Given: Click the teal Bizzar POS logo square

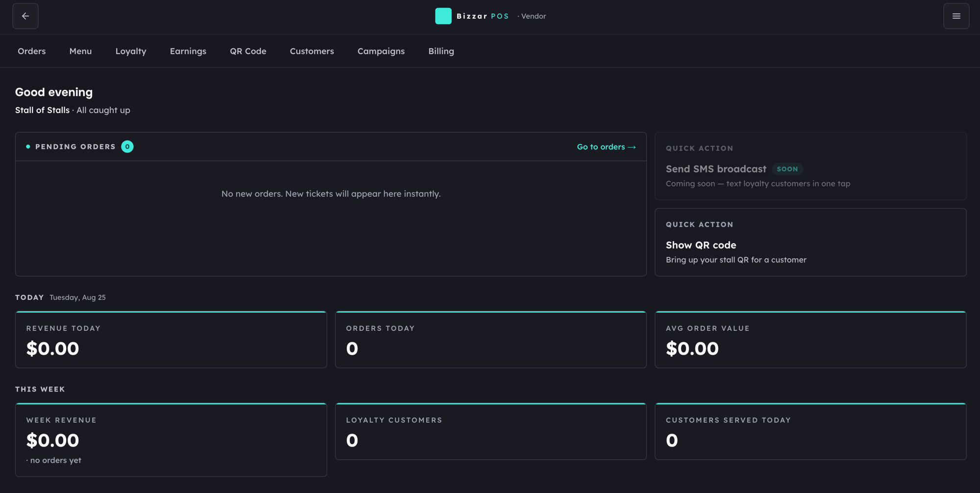Looking at the screenshot, I should point(443,16).
